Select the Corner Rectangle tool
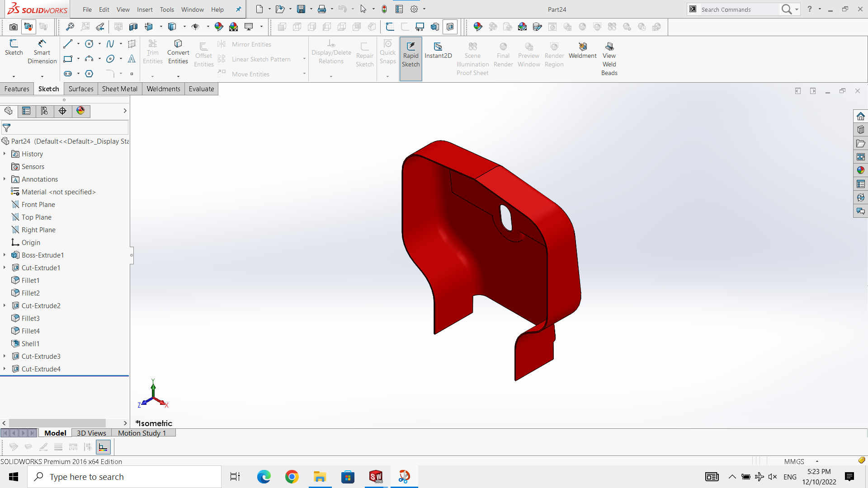 pyautogui.click(x=68, y=59)
